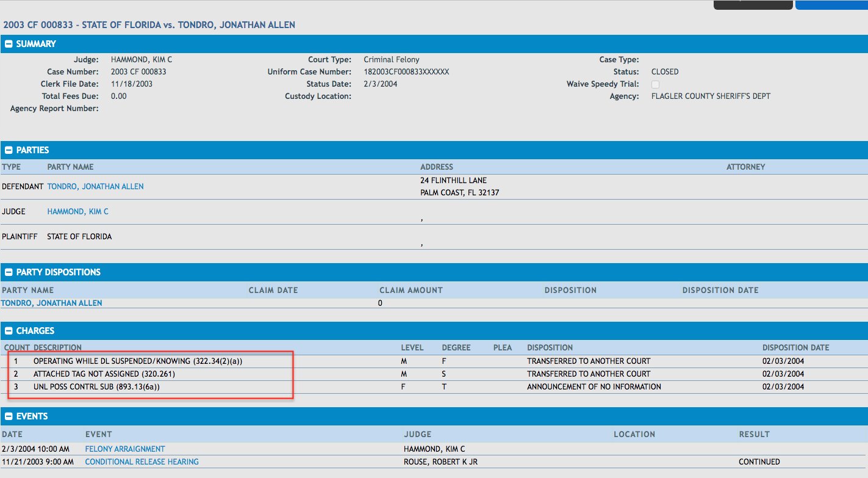Select charge UNL POSS CONTRL SUB
868x478 pixels.
tap(96, 386)
